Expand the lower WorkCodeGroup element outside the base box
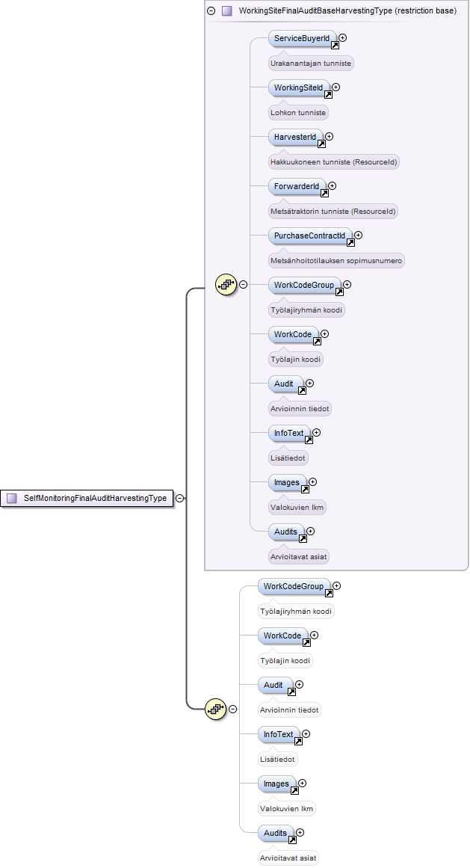This screenshot has height=868, width=470. tap(337, 585)
